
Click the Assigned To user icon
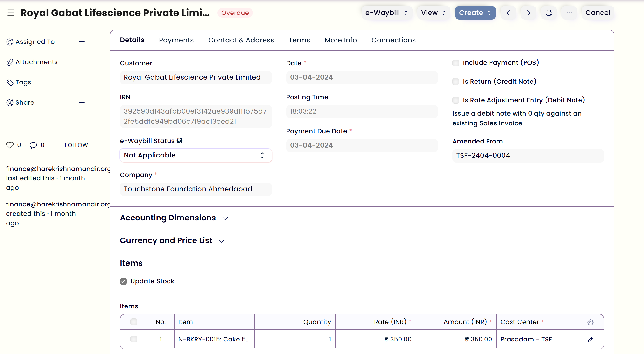point(10,42)
